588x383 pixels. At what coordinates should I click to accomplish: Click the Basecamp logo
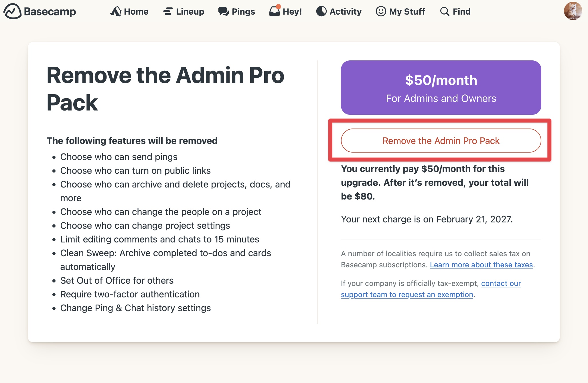(40, 12)
